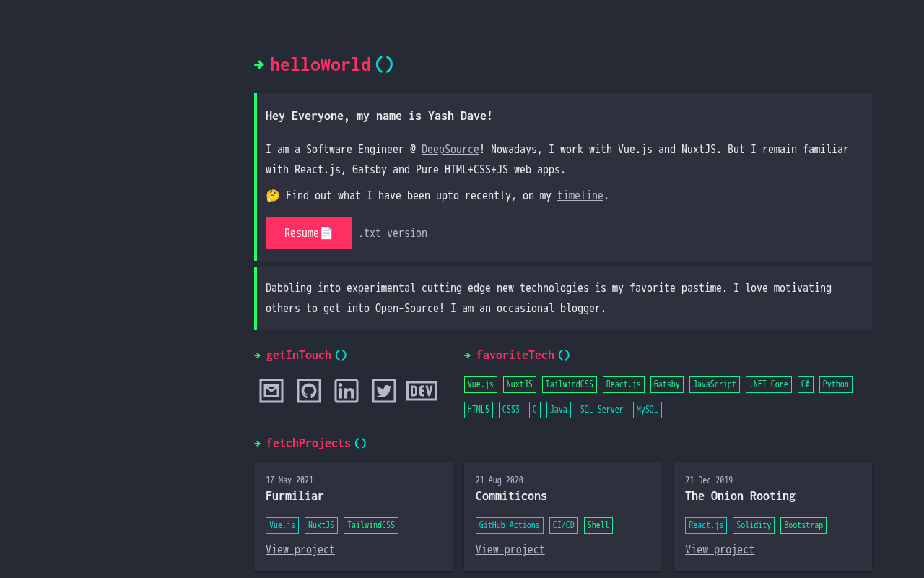Click the Python tech tag
Image resolution: width=924 pixels, height=578 pixels.
836,385
